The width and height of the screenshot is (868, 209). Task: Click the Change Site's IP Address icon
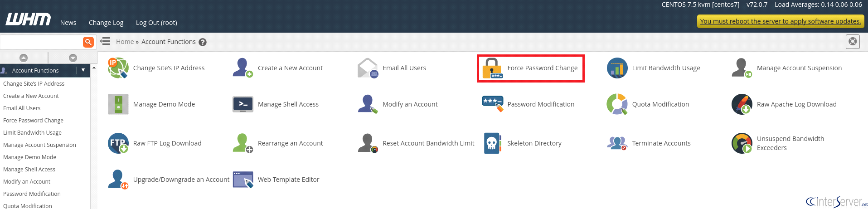click(x=118, y=68)
